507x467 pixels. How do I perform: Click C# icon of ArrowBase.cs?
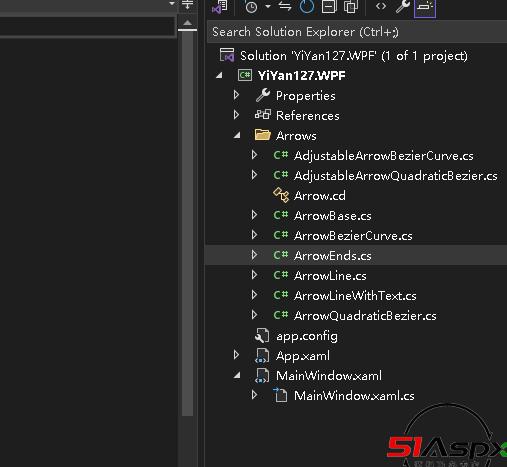pyautogui.click(x=280, y=215)
